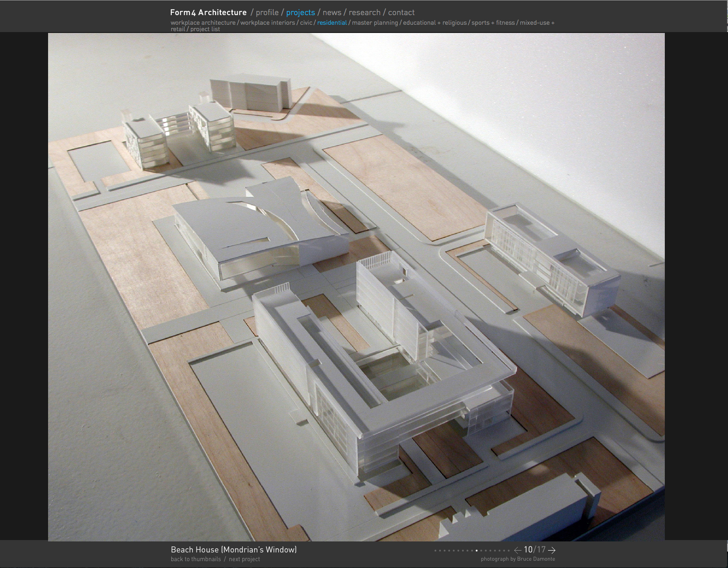Open the residential category link

tap(332, 22)
